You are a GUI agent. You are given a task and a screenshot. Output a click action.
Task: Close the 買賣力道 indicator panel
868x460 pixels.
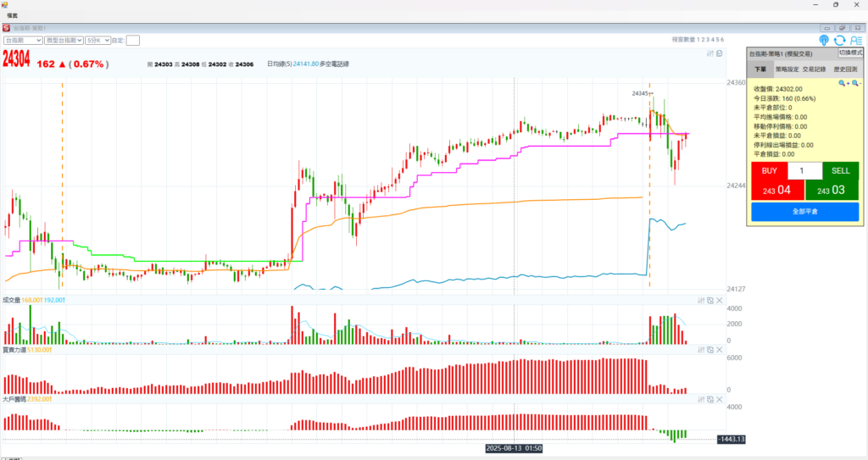[x=720, y=350]
